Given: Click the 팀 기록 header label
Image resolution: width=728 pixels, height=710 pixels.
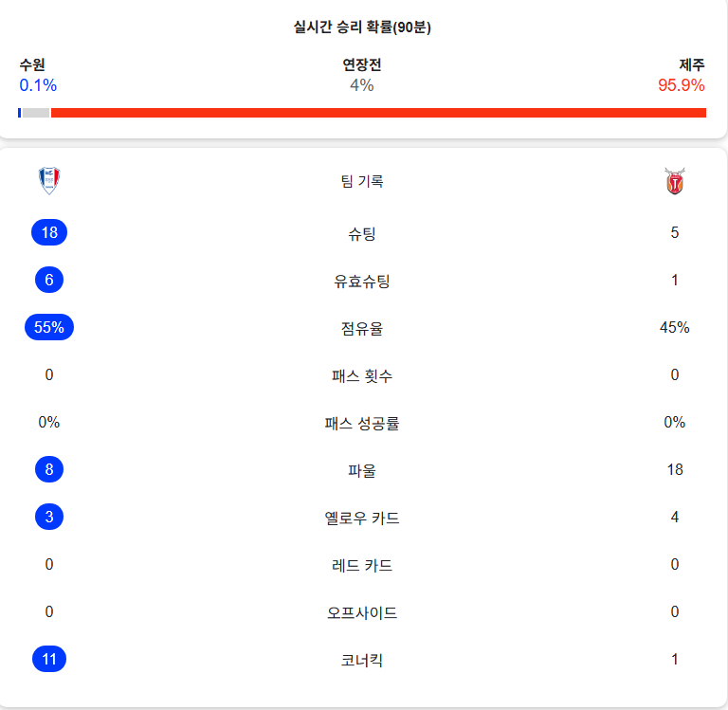Looking at the screenshot, I should coord(362,181).
